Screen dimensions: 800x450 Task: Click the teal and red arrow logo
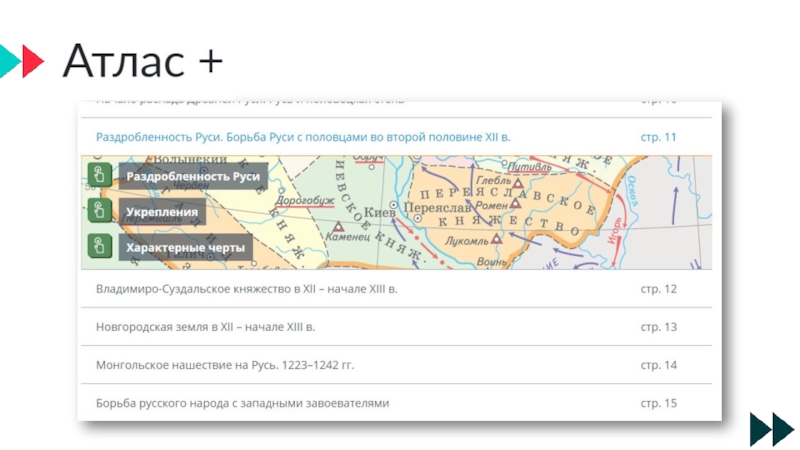click(21, 61)
